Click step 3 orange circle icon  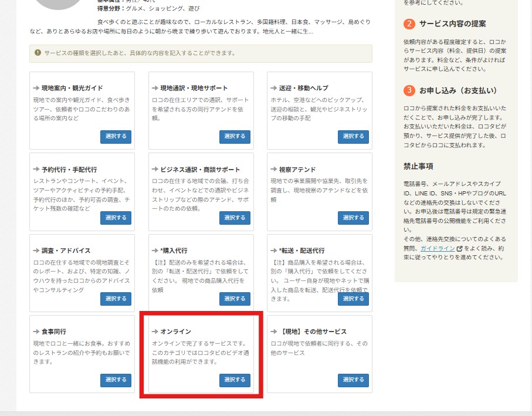409,90
